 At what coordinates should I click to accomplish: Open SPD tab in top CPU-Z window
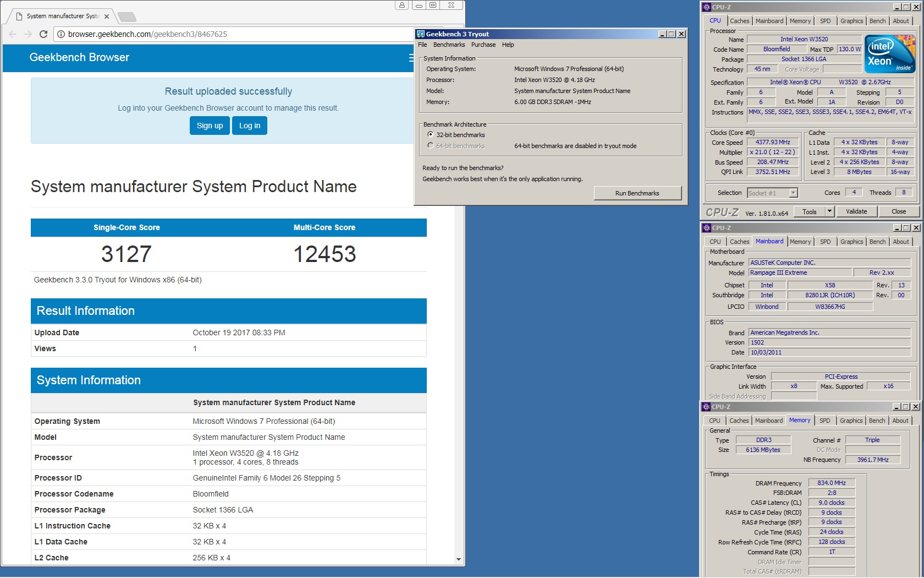click(826, 21)
